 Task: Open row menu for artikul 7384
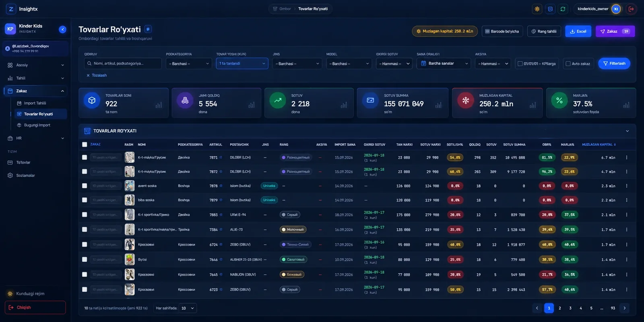coord(626,229)
